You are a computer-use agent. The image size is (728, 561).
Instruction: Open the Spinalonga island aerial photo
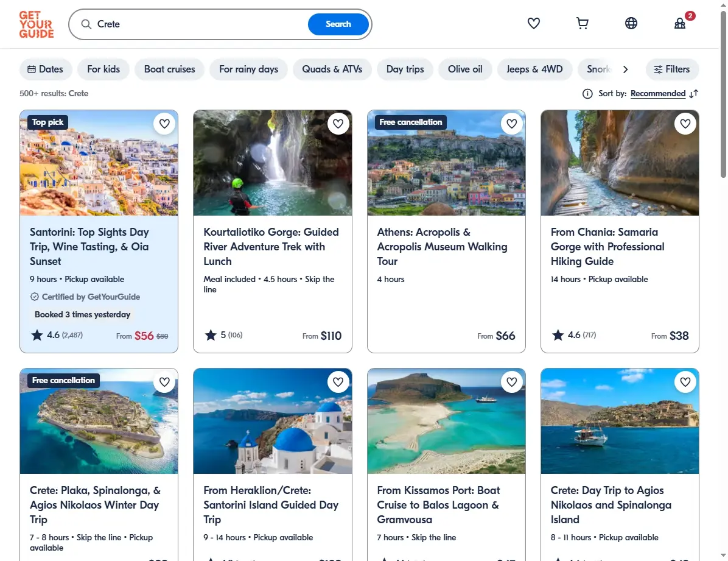tap(99, 421)
